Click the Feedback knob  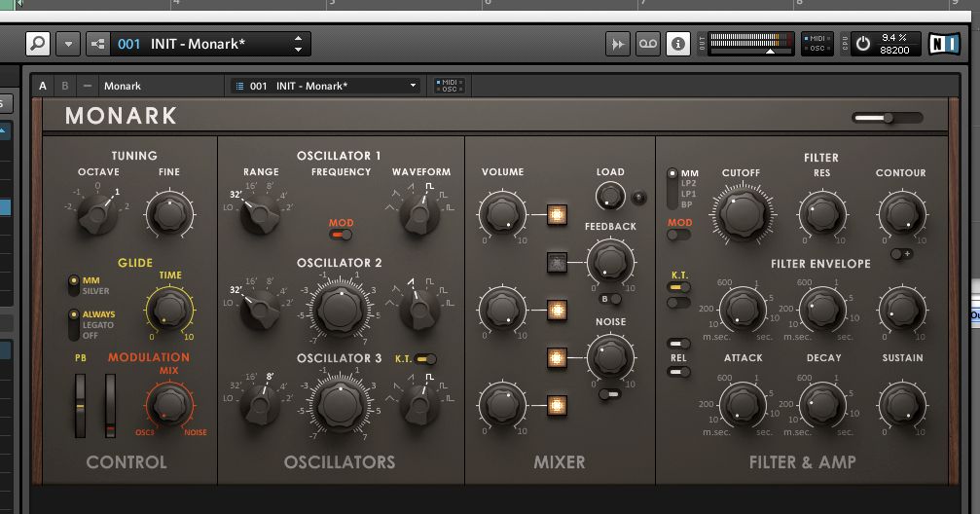pos(610,262)
